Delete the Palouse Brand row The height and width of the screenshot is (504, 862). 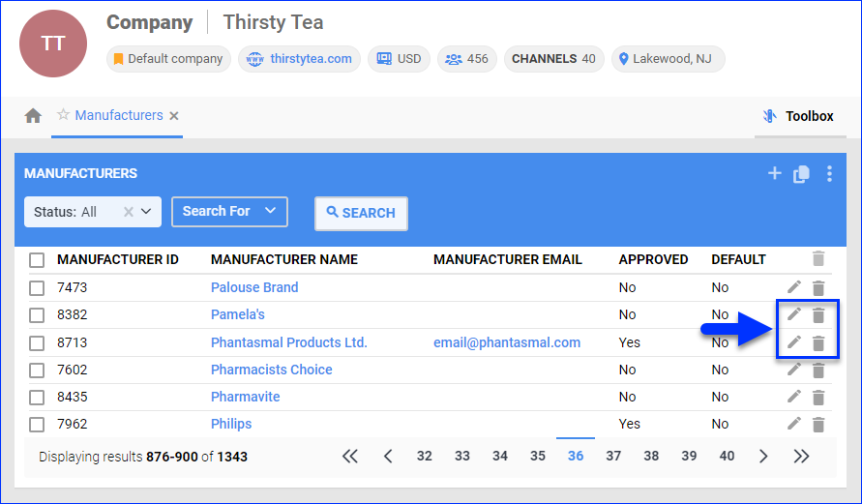pos(818,287)
